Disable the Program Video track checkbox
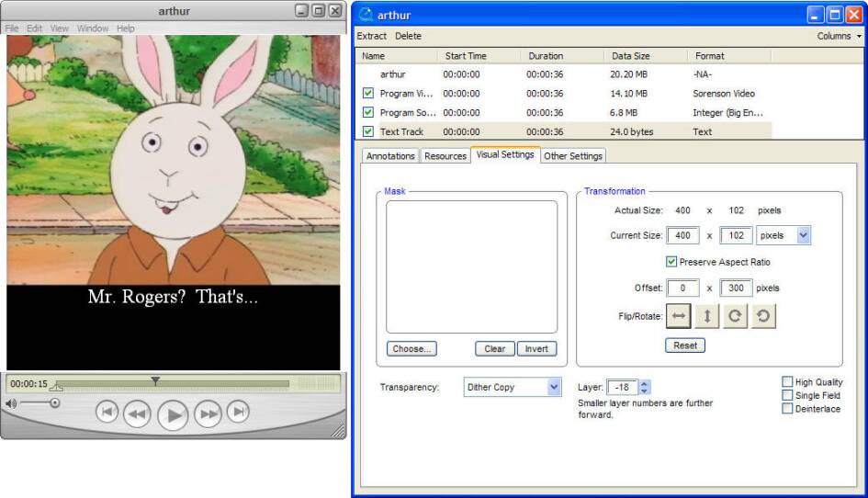The width and height of the screenshot is (868, 498). [x=368, y=93]
